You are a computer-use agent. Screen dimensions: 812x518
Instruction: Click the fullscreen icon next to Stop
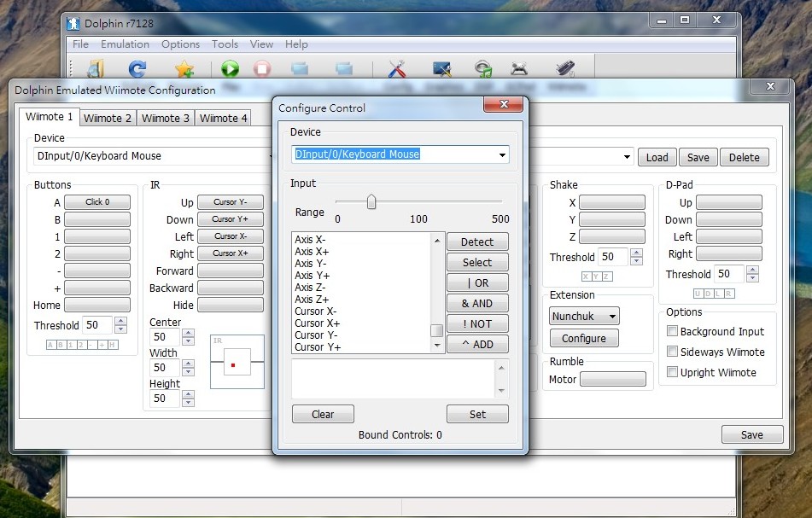(x=300, y=68)
